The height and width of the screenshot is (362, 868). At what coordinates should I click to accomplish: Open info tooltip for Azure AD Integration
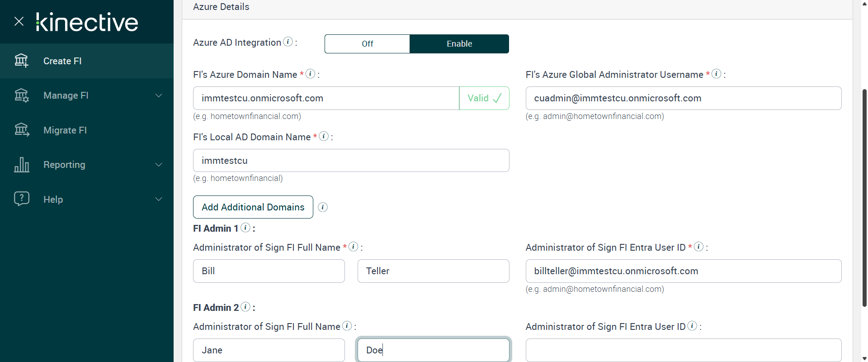coord(288,42)
